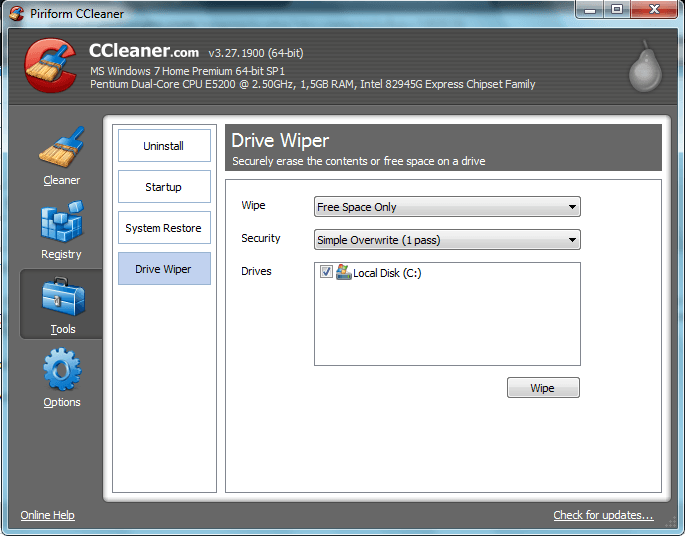Image resolution: width=685 pixels, height=537 pixels.
Task: Open the Options gear icon
Action: coord(62,370)
